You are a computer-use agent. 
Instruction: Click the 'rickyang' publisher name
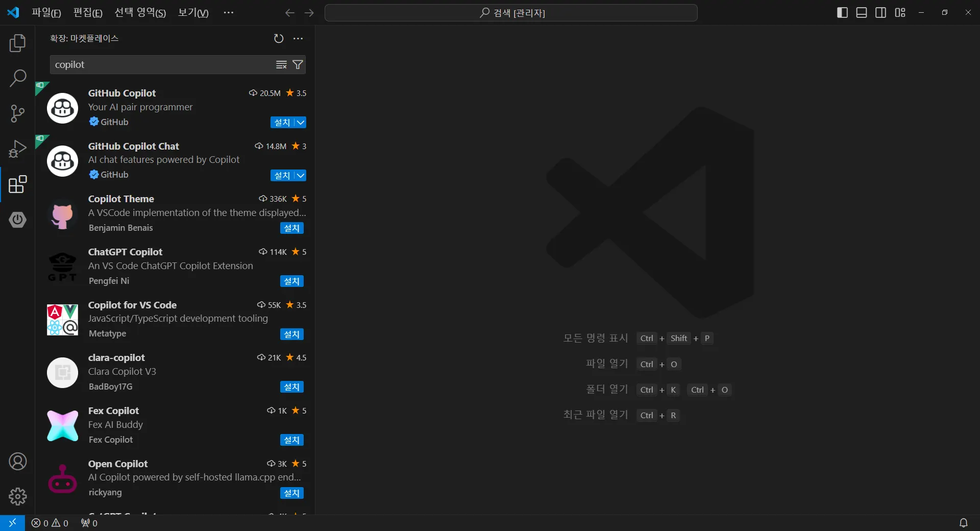click(105, 492)
